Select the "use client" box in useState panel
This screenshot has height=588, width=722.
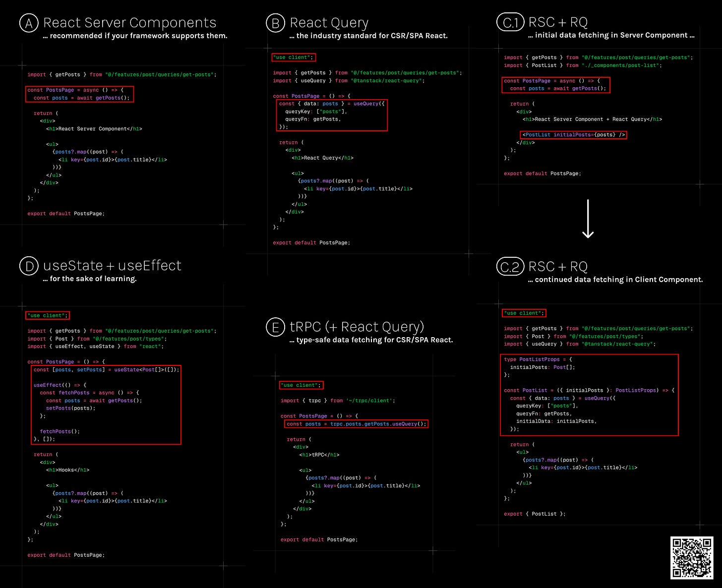tap(47, 315)
